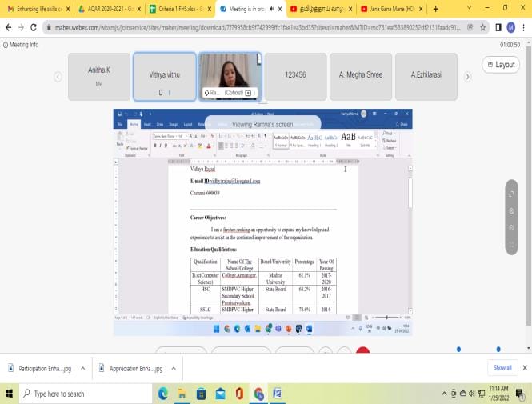Select the cohost video thumbnail
532x404 pixels.
click(x=230, y=77)
